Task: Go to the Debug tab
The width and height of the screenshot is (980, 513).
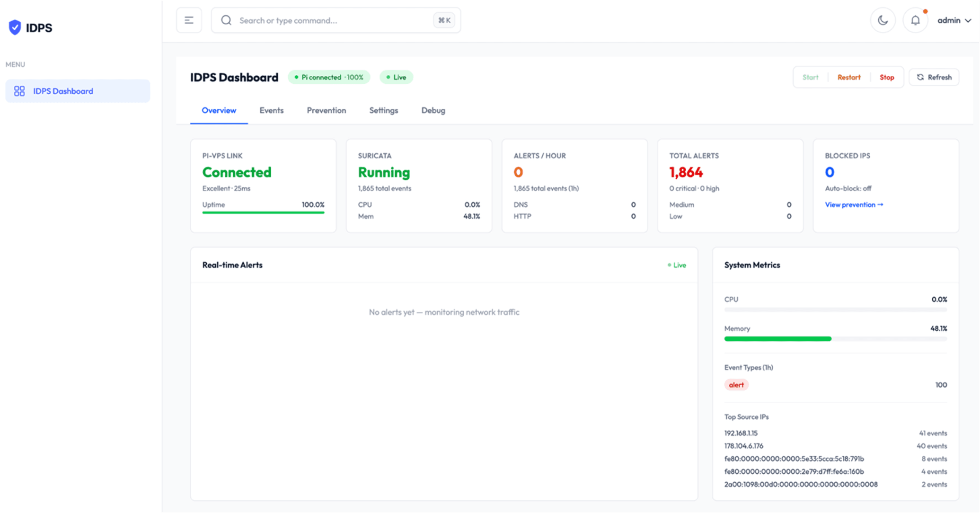Action: (x=433, y=110)
